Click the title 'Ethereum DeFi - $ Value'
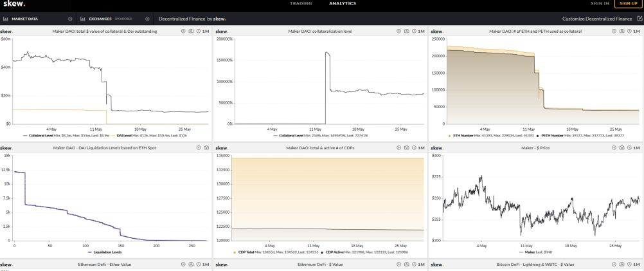This screenshot has height=271, width=644. pyautogui.click(x=320, y=265)
